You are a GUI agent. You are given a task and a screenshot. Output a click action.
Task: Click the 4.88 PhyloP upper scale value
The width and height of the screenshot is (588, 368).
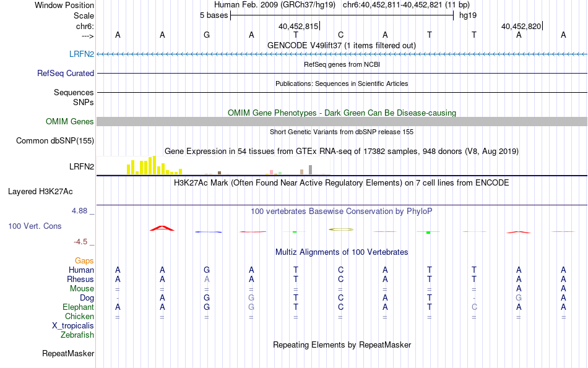pos(79,211)
